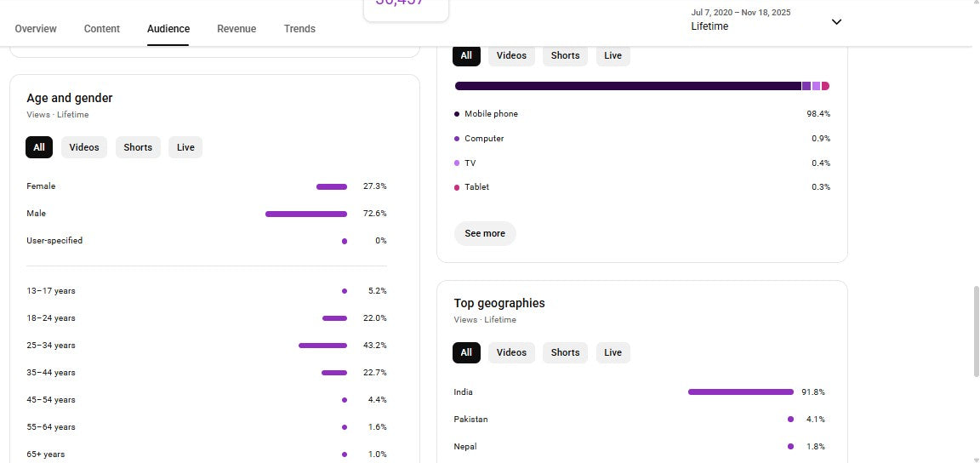Click the Computer legend dot
The height and width of the screenshot is (463, 980).
(457, 139)
